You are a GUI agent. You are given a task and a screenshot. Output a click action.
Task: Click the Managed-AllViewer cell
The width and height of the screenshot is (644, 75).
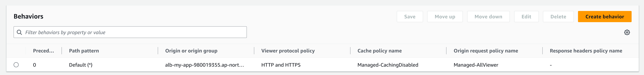(x=476, y=65)
